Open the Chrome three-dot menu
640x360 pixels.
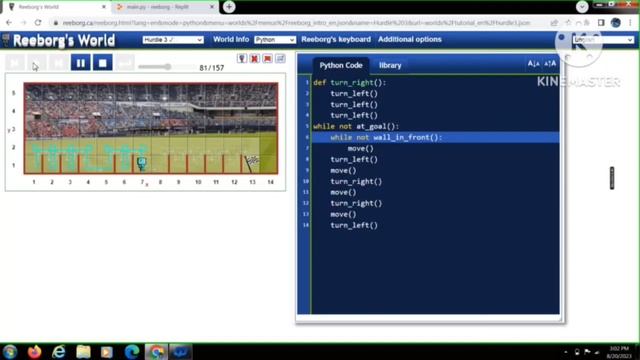tap(630, 23)
